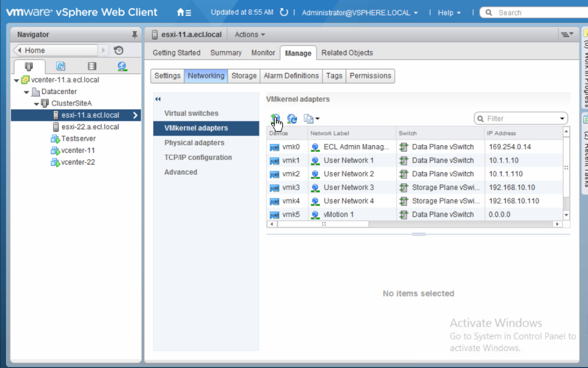Open the Storage sub-tab
588x368 pixels.
[x=244, y=76]
